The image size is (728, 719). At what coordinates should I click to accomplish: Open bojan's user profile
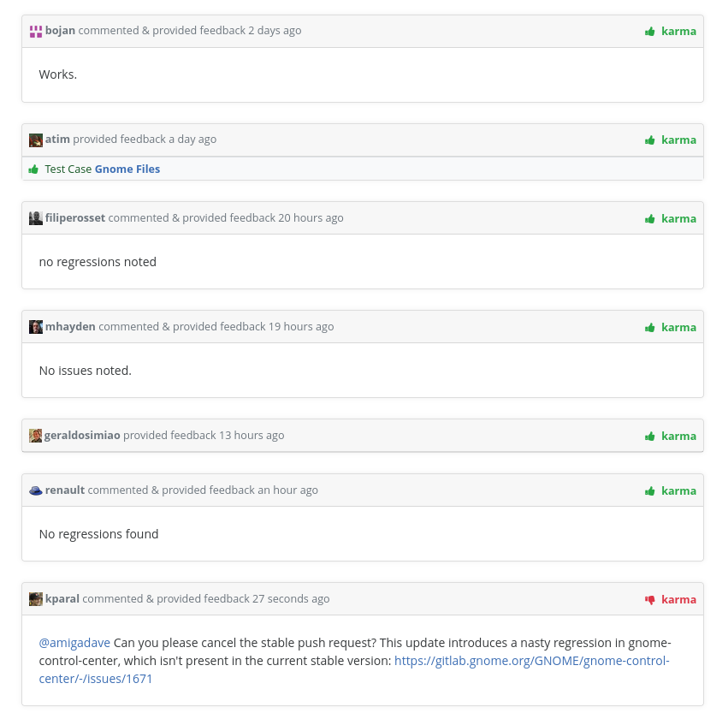click(59, 31)
